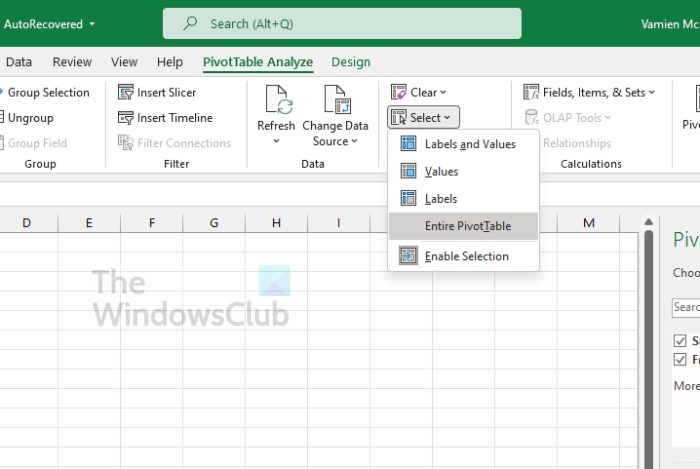
Task: Click the search magnifier icon
Action: (x=190, y=23)
